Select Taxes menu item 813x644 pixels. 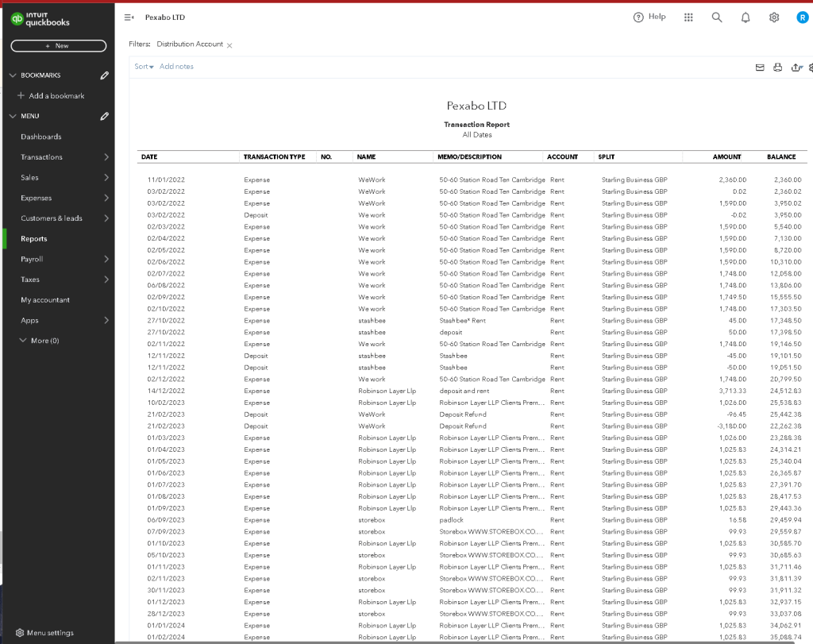pos(30,279)
